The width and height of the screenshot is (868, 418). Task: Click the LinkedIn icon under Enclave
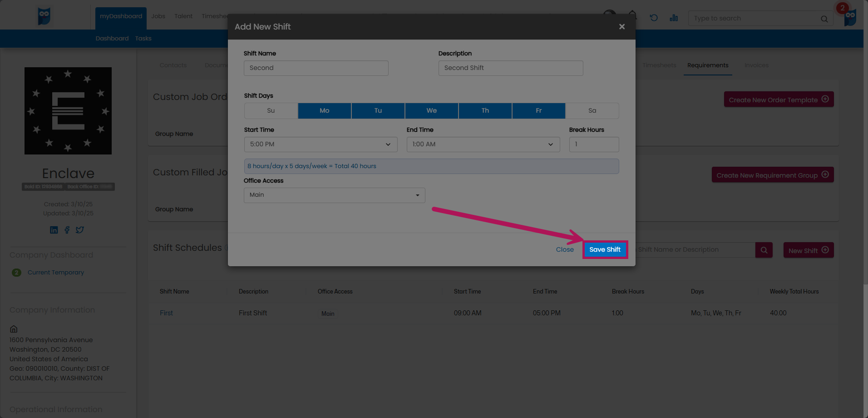(54, 230)
